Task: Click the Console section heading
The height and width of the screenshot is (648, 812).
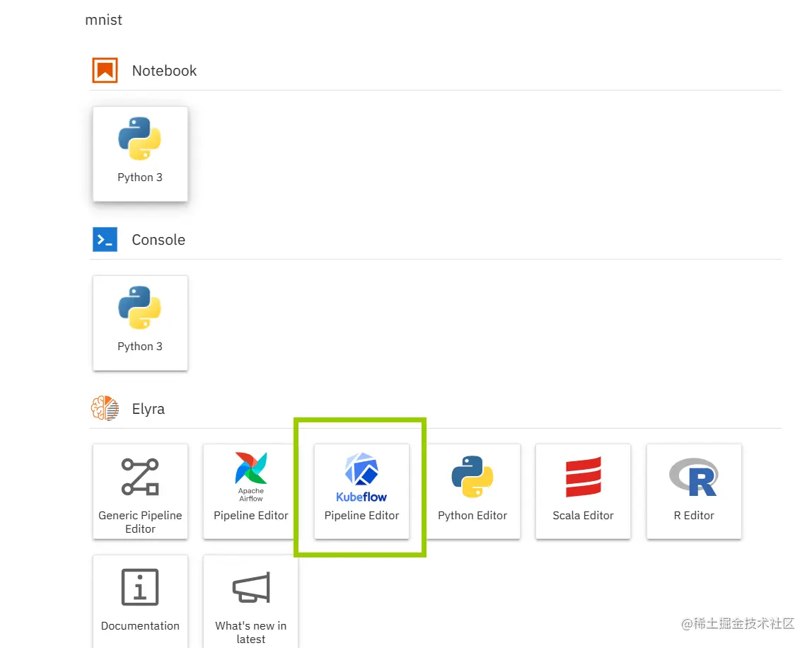Action: tap(158, 240)
